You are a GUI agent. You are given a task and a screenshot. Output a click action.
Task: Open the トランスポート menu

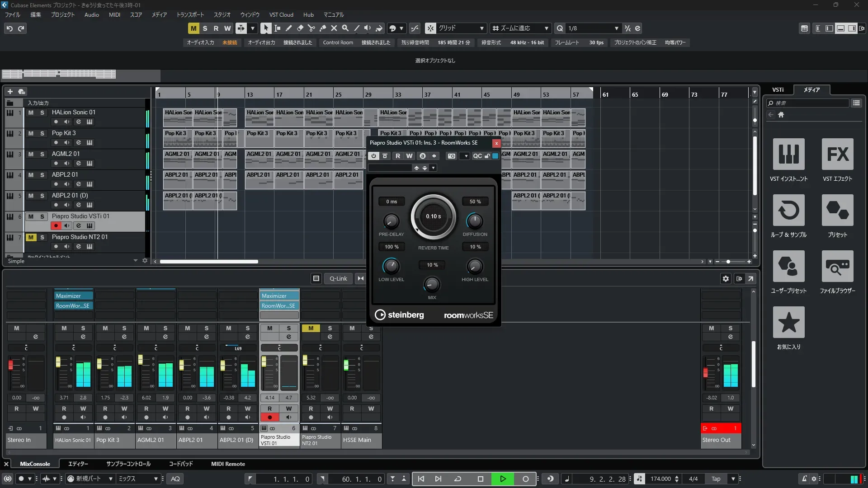(190, 14)
